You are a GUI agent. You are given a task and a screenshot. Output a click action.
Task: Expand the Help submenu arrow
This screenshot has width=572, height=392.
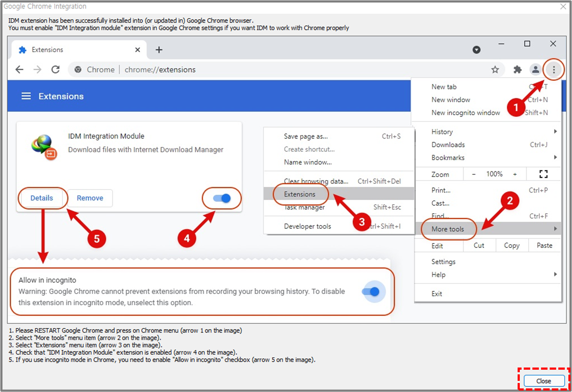555,275
